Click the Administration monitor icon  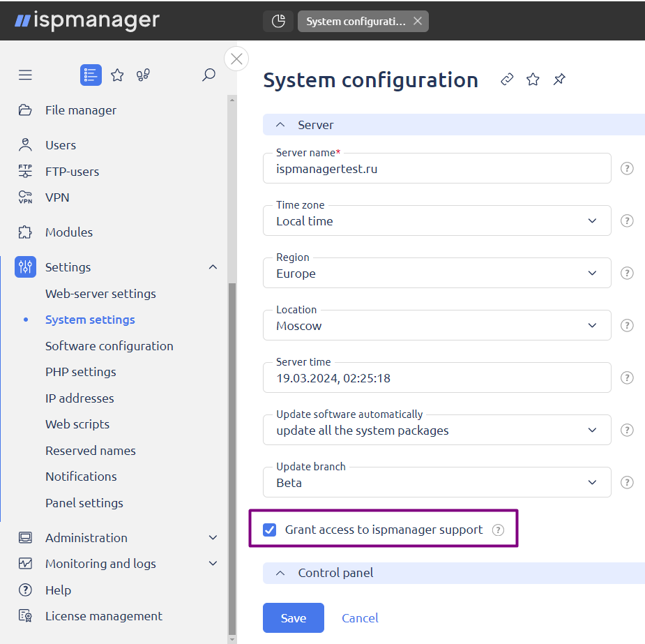pyautogui.click(x=25, y=537)
